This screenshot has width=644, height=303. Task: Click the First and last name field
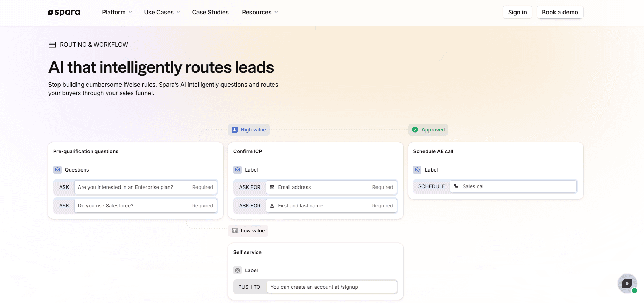coord(332,206)
